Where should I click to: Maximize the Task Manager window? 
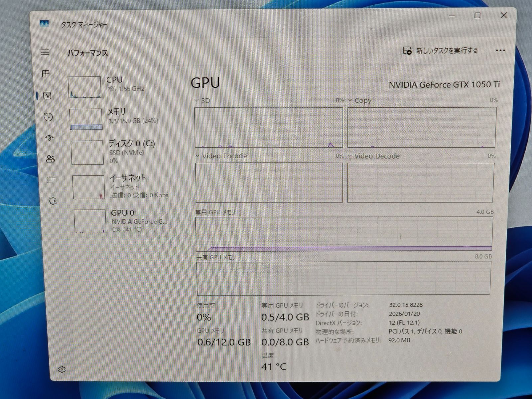point(477,15)
